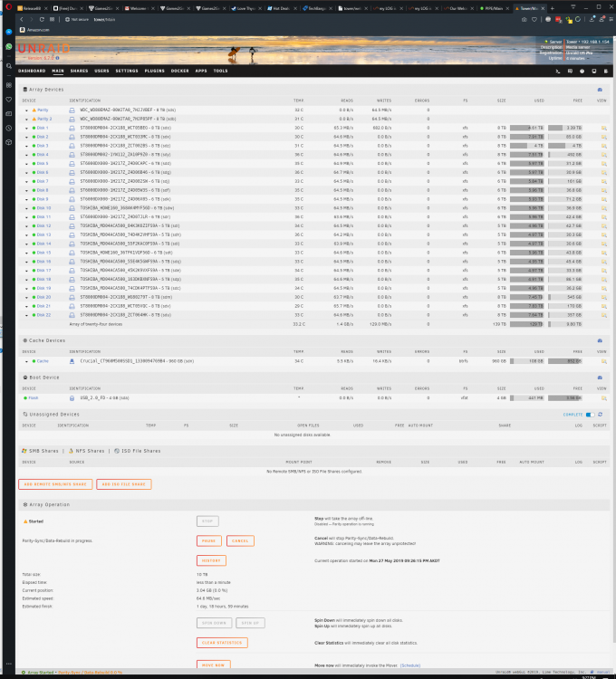Expand the arrow beside Parity 2
616x679 pixels.
[x=26, y=120]
